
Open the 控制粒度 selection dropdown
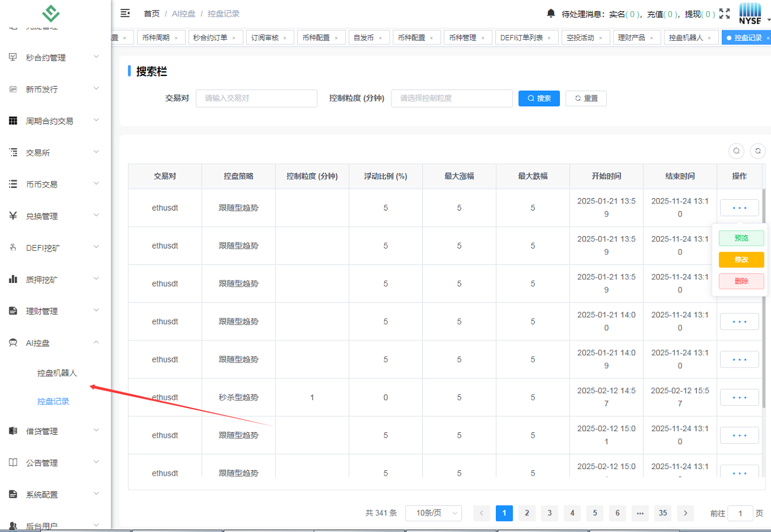point(451,98)
